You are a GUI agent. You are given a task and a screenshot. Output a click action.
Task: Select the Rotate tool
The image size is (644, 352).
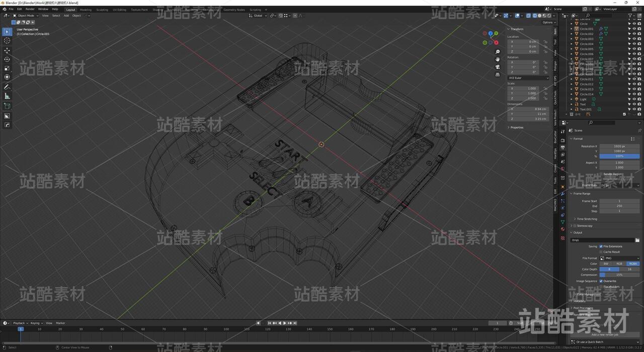(7, 59)
